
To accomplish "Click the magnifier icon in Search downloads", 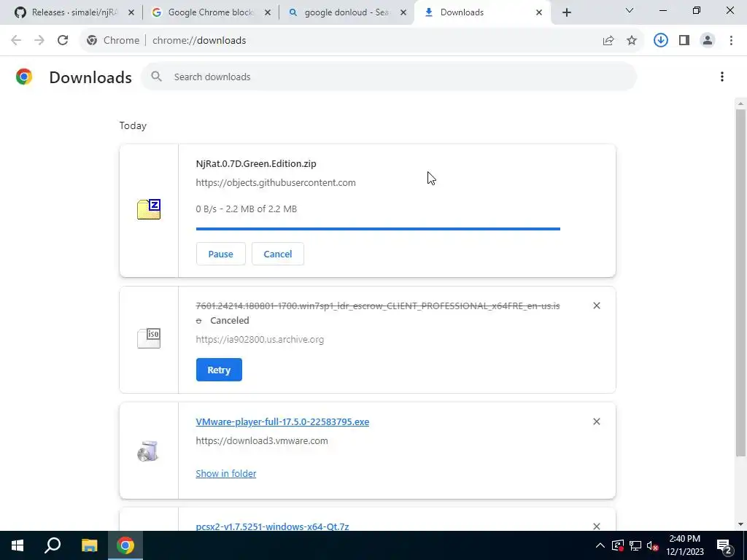I will click(156, 77).
